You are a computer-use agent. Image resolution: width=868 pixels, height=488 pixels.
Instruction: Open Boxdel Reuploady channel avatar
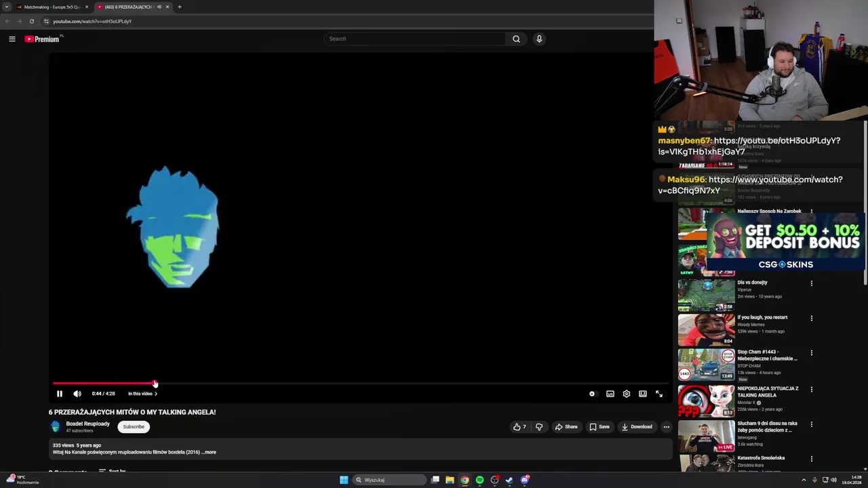(x=56, y=426)
